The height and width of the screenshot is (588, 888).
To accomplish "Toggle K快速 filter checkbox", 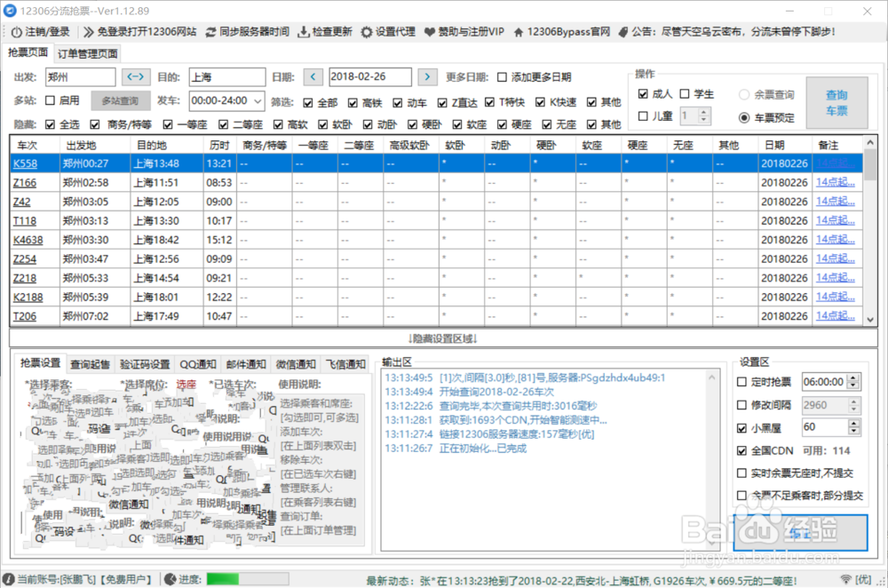I will coord(540,102).
